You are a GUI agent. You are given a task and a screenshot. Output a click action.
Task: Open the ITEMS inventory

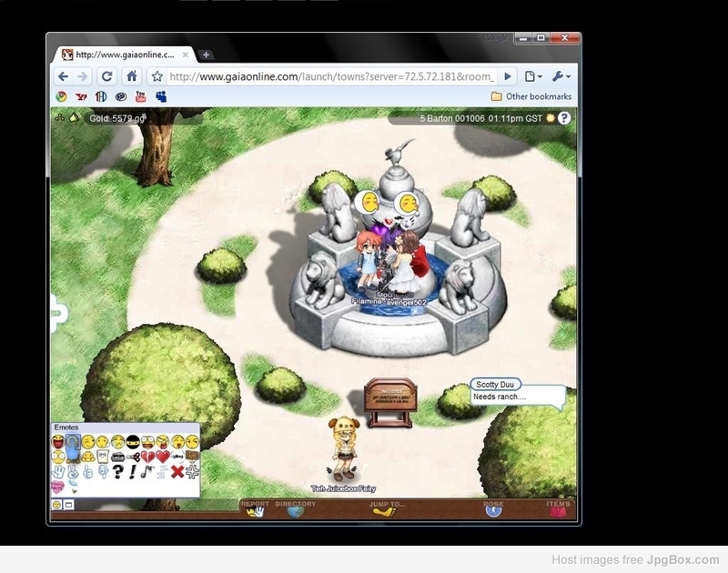pyautogui.click(x=558, y=508)
